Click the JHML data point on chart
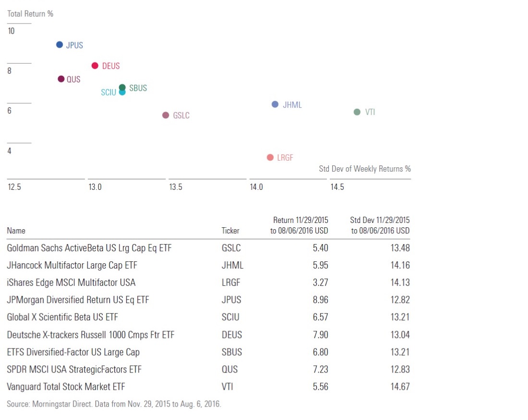The width and height of the screenshot is (528, 420). click(x=275, y=105)
